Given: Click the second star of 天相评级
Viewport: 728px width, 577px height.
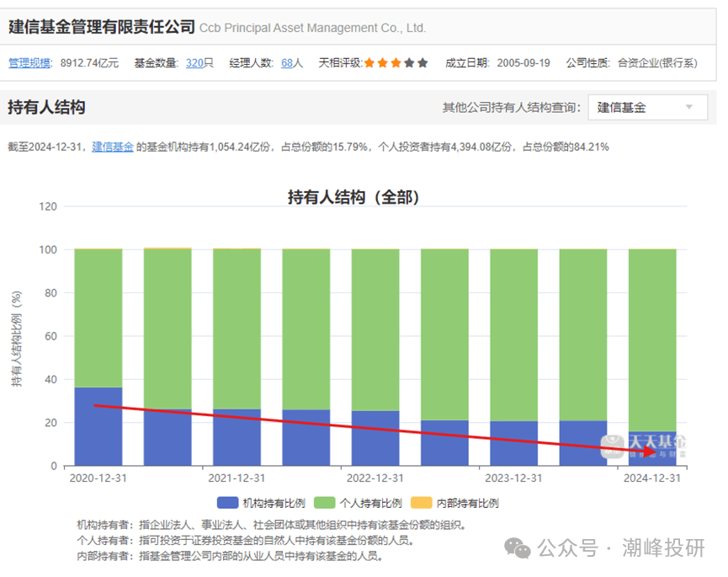Looking at the screenshot, I should tap(383, 62).
